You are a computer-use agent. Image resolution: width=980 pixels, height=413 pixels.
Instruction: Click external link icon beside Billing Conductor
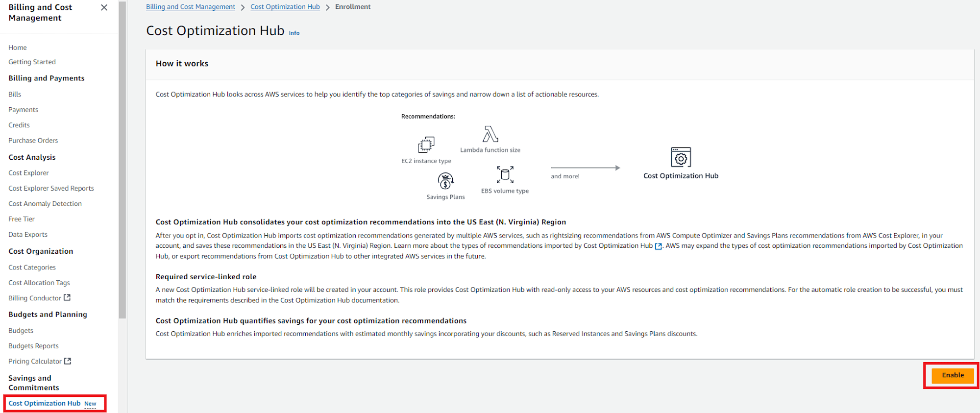tap(68, 297)
